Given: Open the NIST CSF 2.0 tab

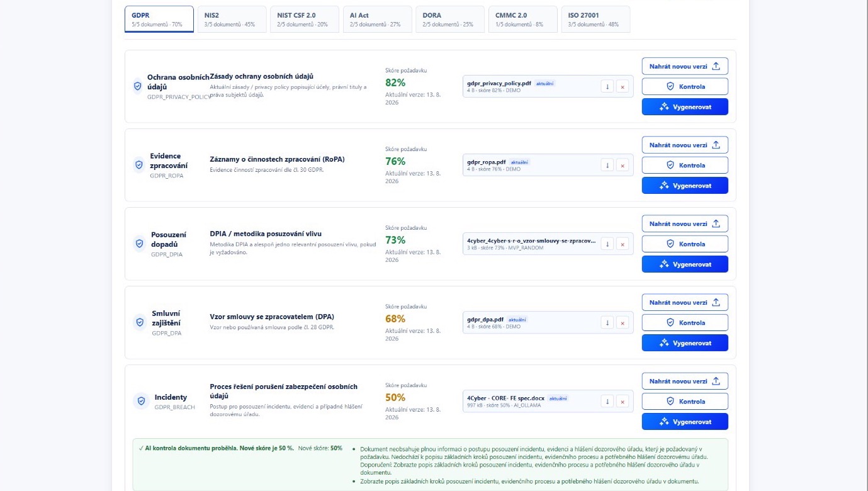Looking at the screenshot, I should 305,19.
